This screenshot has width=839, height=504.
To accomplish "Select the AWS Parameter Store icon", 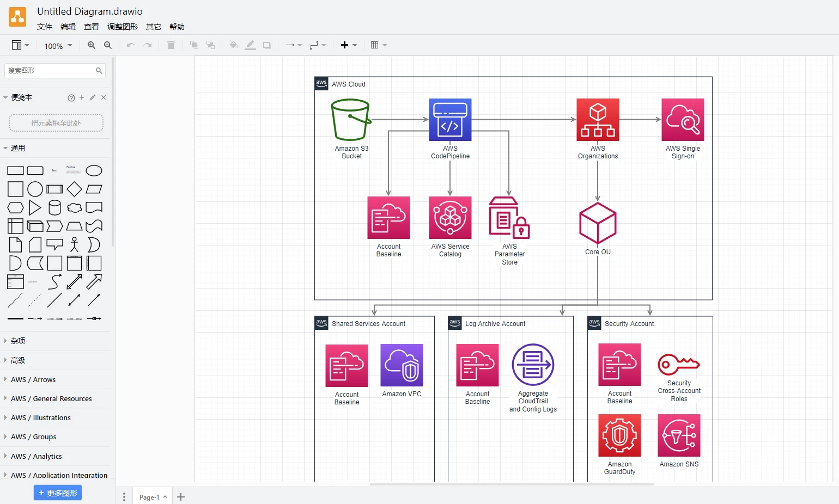I will (x=509, y=218).
